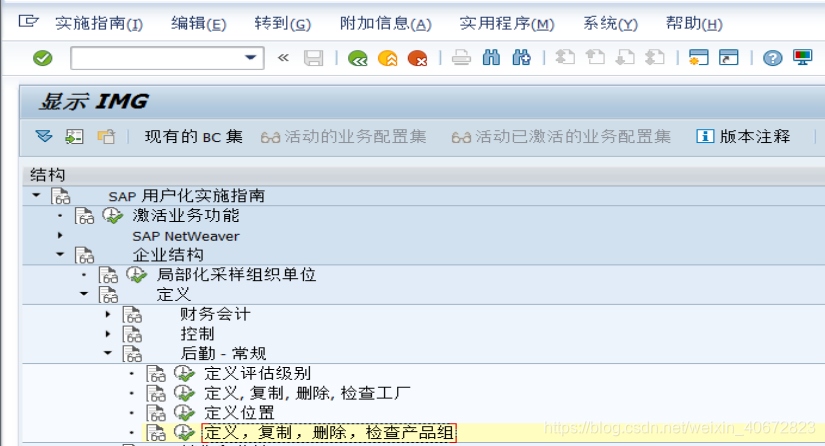Execute the 检查产品组 activity icon
Viewport: 825px width, 446px height.
[184, 433]
